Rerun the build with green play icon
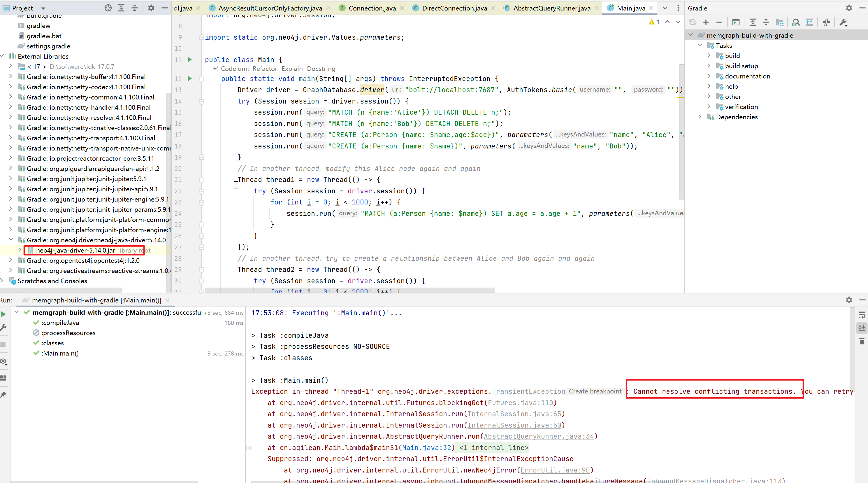The height and width of the screenshot is (483, 868). tap(3, 314)
